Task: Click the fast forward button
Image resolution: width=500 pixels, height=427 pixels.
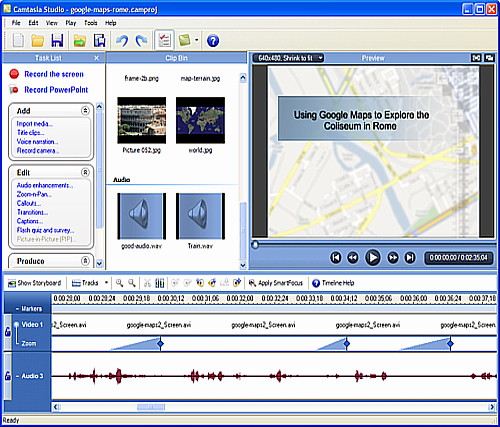Action: pyautogui.click(x=393, y=258)
